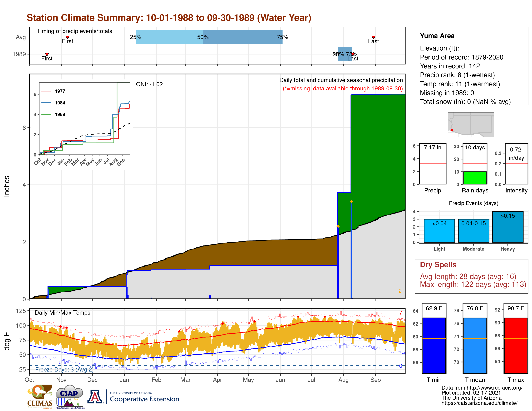The image size is (532, 411).
Task: Click the light blue 25%-50% timing bar
Action: [169, 37]
